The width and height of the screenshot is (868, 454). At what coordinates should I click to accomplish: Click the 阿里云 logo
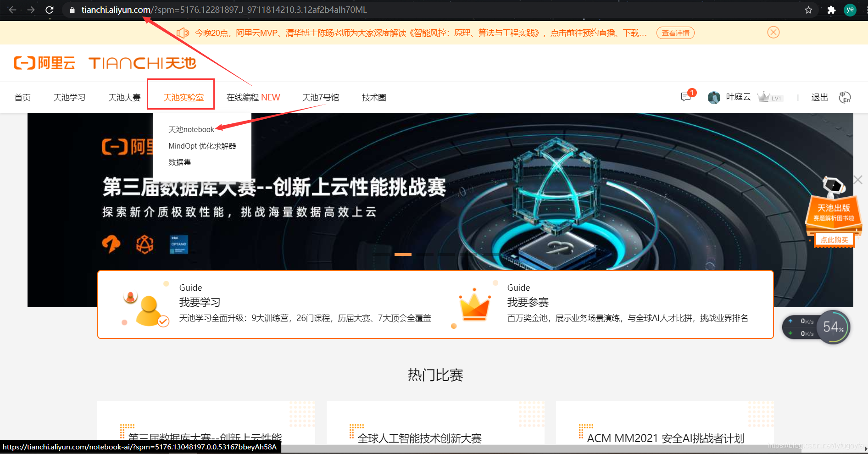pos(45,63)
